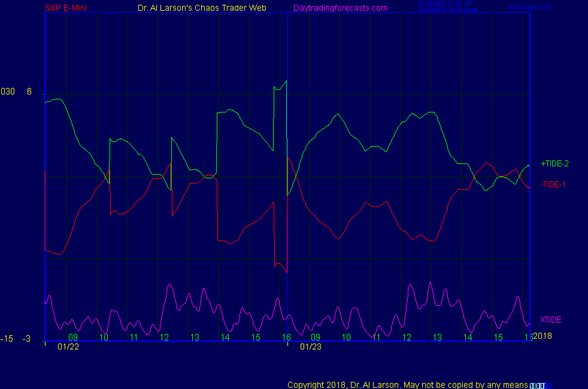Click the 14 hour mark under 01/23
The width and height of the screenshot is (588, 389).
click(x=467, y=338)
